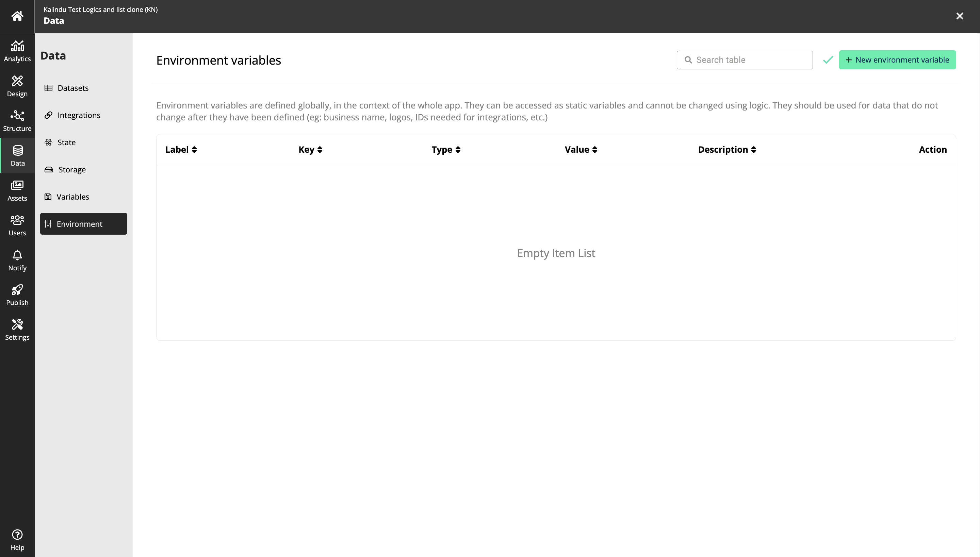Select Datasets in the Data menu
The image size is (980, 557).
click(x=83, y=88)
